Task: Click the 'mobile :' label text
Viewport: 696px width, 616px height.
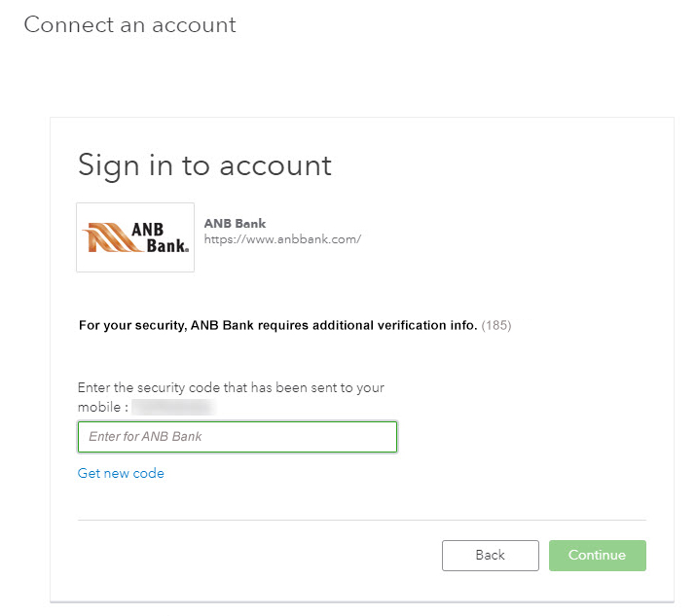Action: pyautogui.click(x=102, y=407)
